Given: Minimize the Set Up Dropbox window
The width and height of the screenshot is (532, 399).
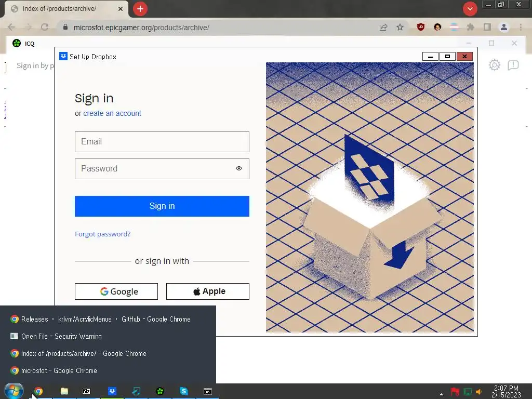Looking at the screenshot, I should 430,56.
